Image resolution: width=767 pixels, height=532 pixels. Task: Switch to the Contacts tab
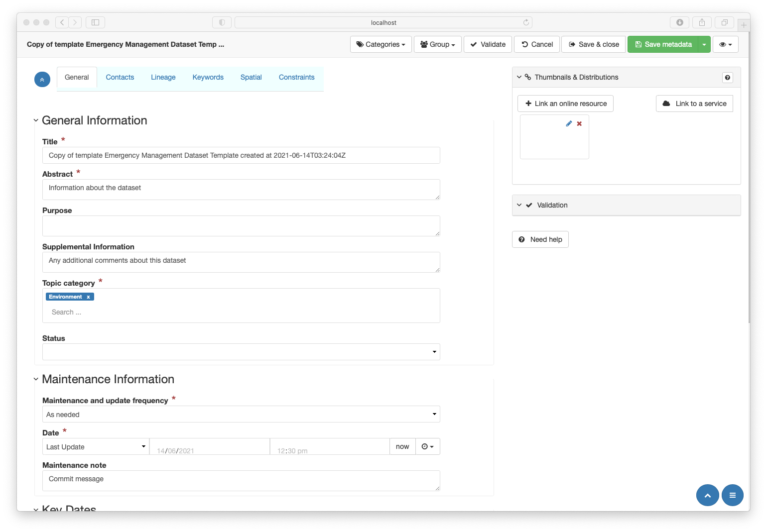click(120, 77)
